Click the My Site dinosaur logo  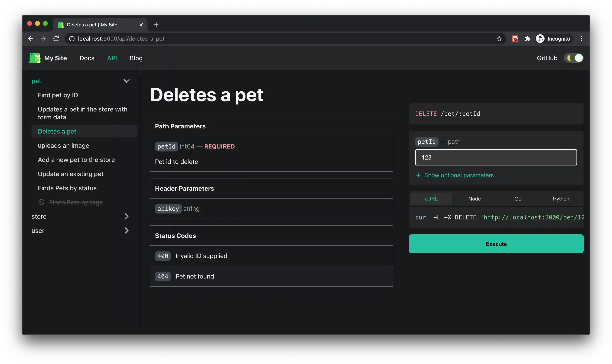coord(35,58)
